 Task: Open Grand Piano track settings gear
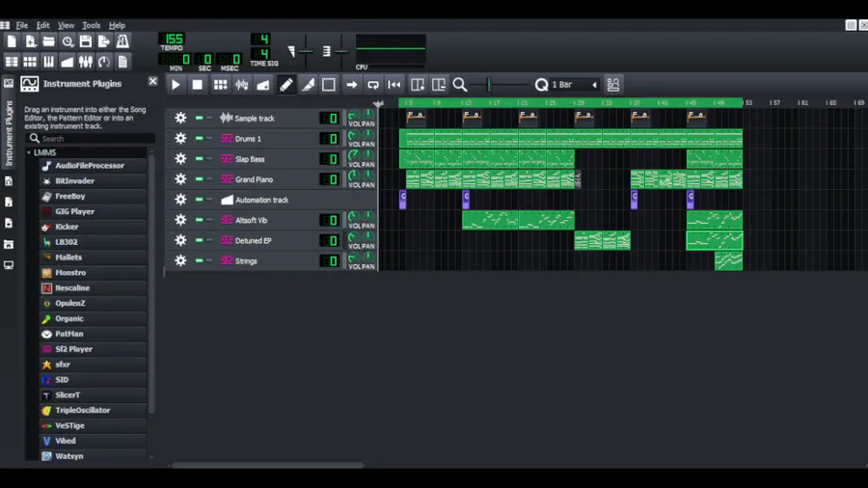(180, 179)
